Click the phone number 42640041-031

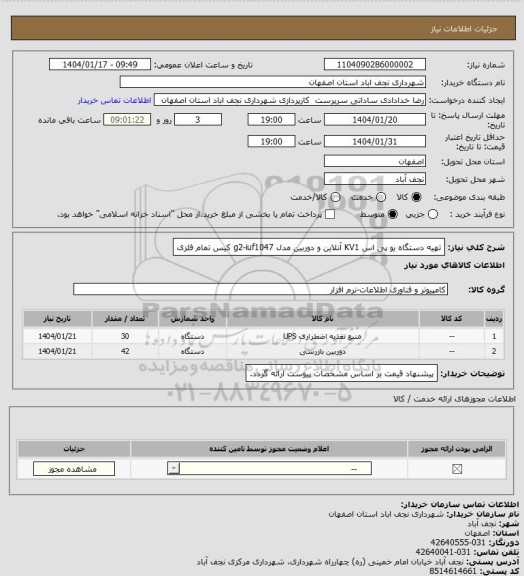pyautogui.click(x=443, y=552)
